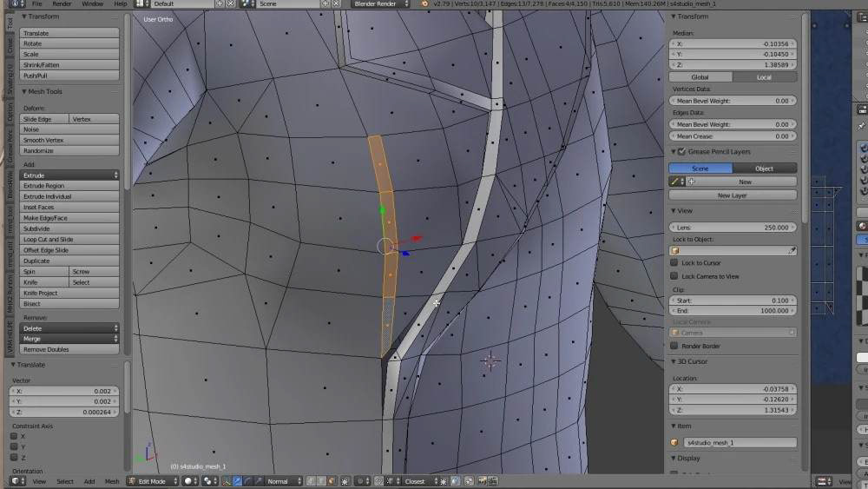Open the Mesh menu in header
The width and height of the screenshot is (868, 489).
click(112, 481)
